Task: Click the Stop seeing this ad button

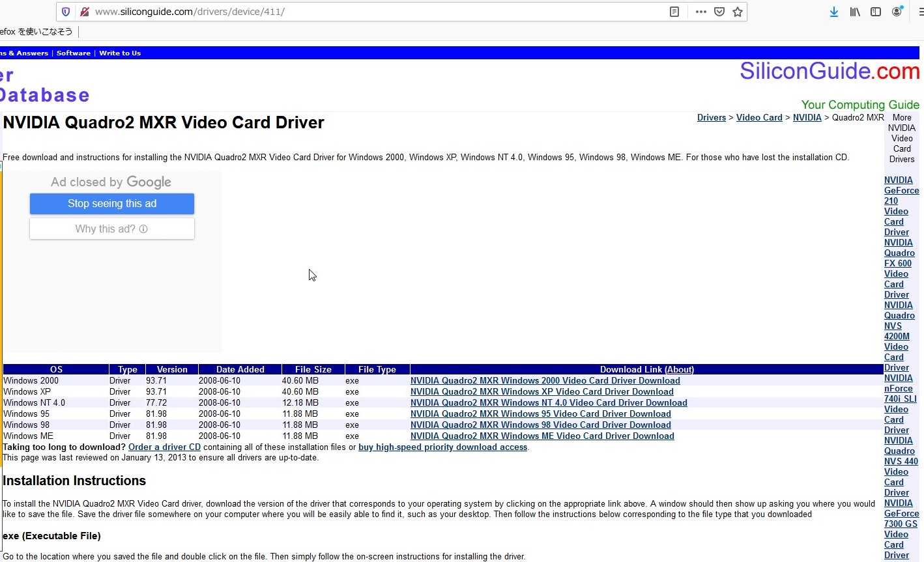Action: 112,204
